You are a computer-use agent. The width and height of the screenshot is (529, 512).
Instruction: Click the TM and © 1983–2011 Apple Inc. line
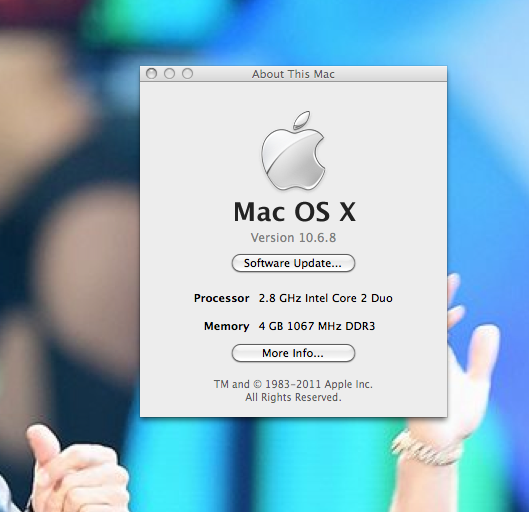[x=293, y=384]
